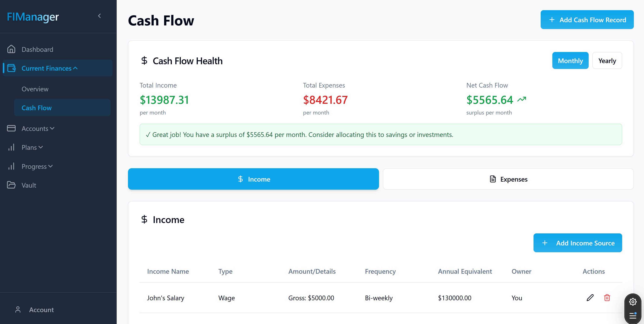
Task: Click the Plans bar chart icon
Action: [11, 147]
